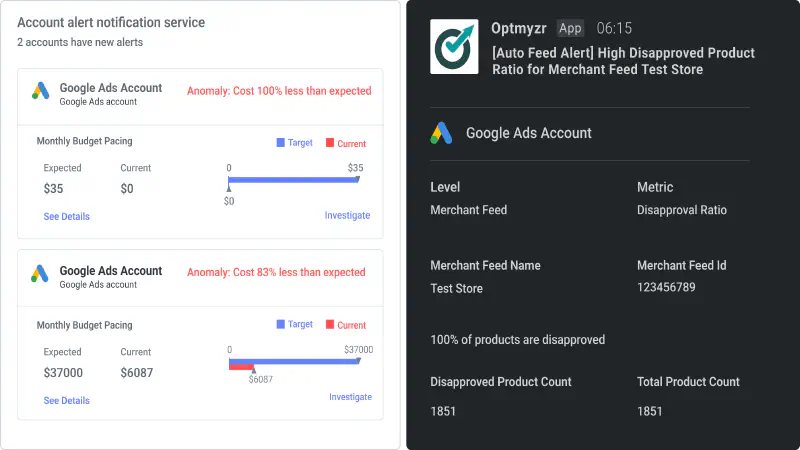Click the $6087 marker on second pacing bar
The height and width of the screenshot is (450, 800).
(254, 370)
